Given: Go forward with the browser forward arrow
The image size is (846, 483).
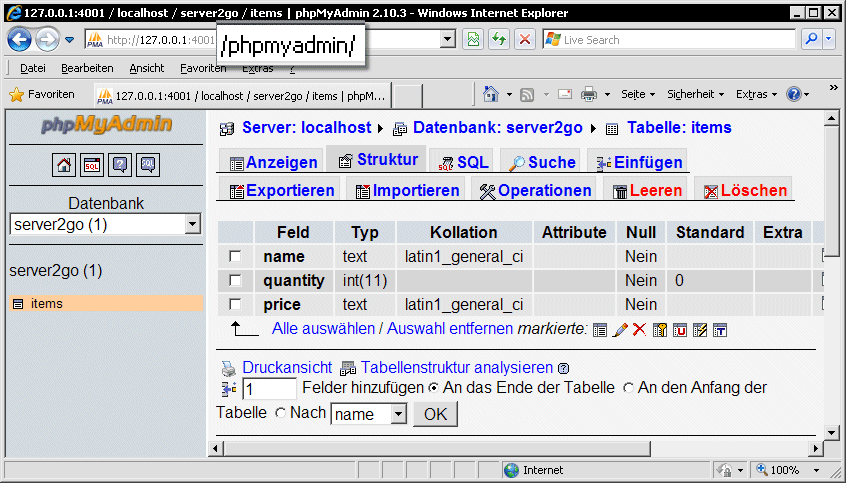Looking at the screenshot, I should (x=47, y=39).
